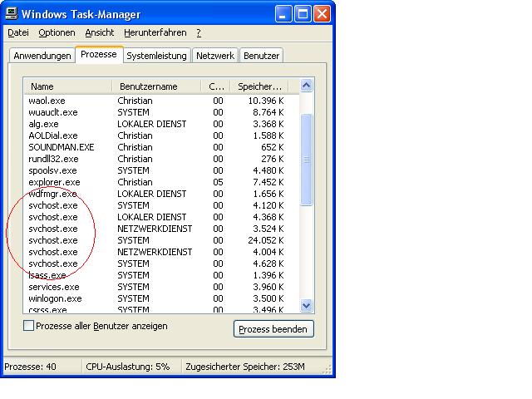Switch to the Anwendungen tab
This screenshot has width=532, height=399.
(42, 56)
